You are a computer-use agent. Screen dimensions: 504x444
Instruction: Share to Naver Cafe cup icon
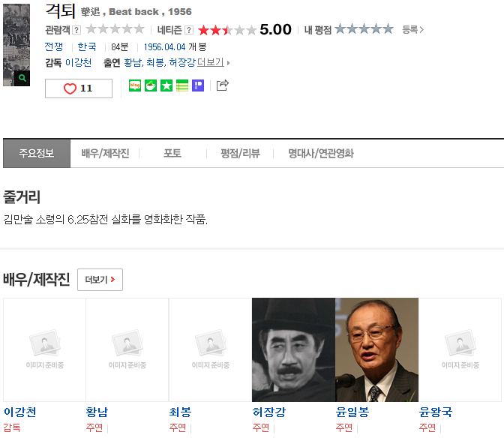(x=151, y=85)
